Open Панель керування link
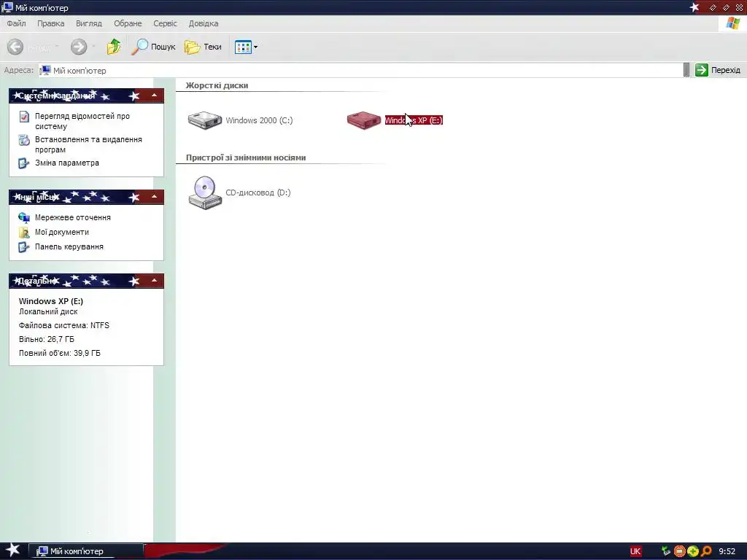This screenshot has height=560, width=747. tap(69, 246)
